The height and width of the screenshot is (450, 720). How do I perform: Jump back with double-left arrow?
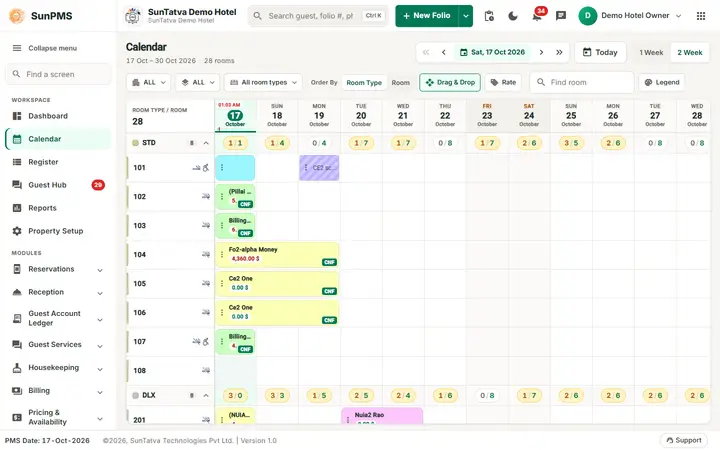(426, 52)
